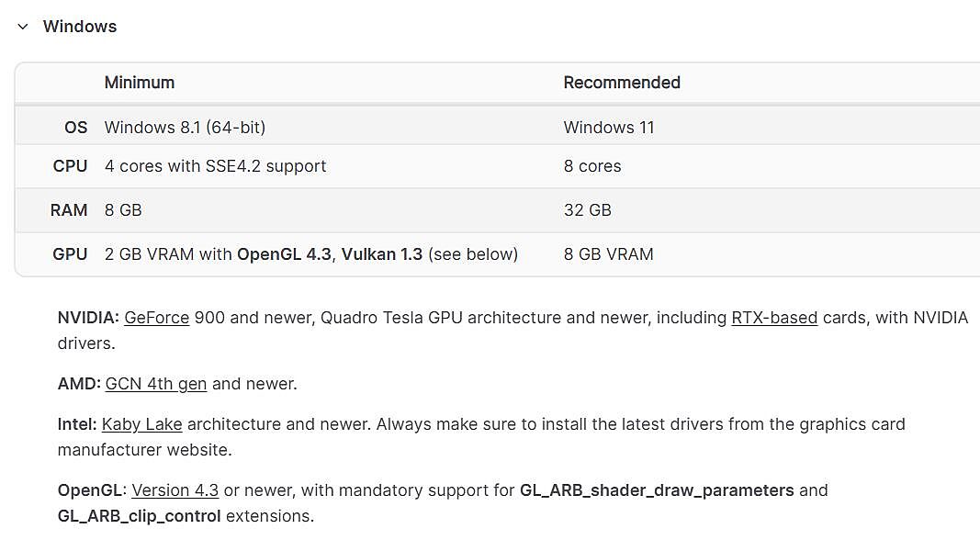Click the Windows 8.1 (64-bit) cell
980x540 pixels.
[x=185, y=128]
